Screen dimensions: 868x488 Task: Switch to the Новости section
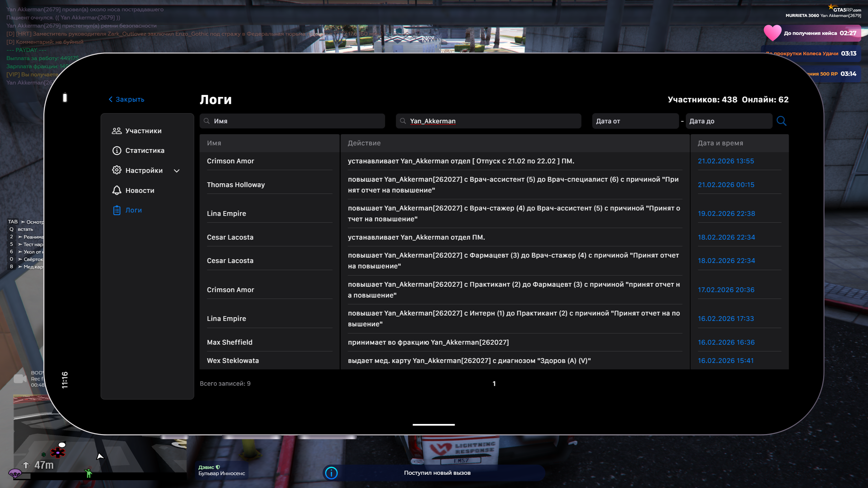pyautogui.click(x=140, y=190)
